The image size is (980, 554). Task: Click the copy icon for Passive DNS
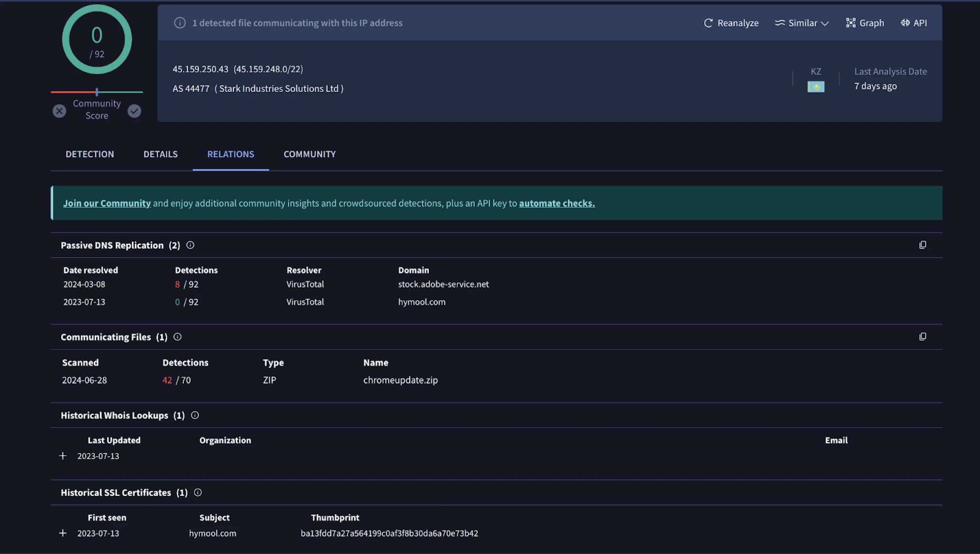922,245
